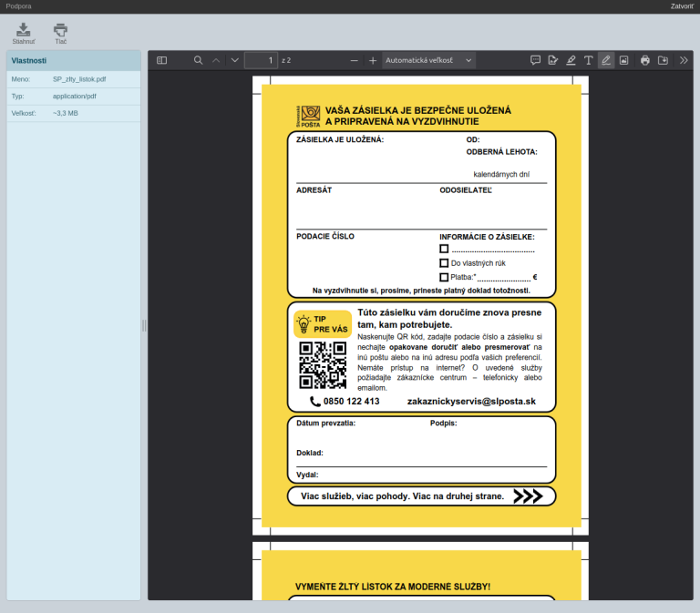Click the PODACIE ČÍSLO label
700x613 pixels.
325,236
